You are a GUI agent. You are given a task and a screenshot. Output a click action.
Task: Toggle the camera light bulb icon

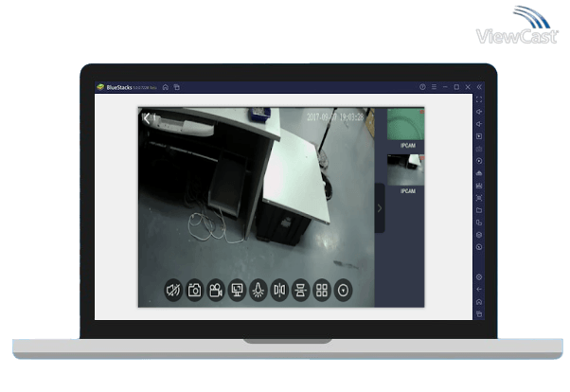click(258, 290)
